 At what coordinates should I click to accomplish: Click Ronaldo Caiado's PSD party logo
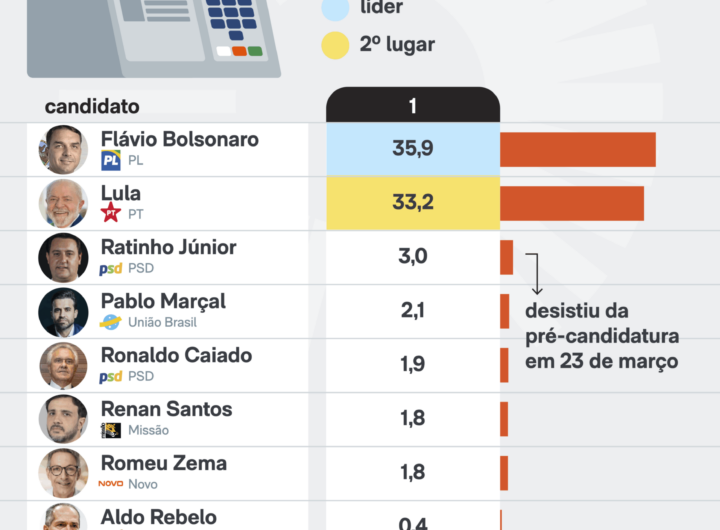110,376
